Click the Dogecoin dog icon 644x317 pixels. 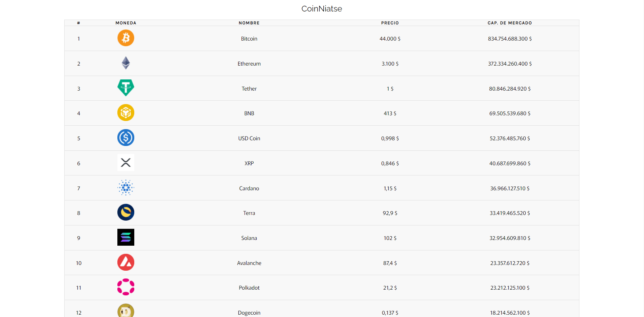[126, 310]
